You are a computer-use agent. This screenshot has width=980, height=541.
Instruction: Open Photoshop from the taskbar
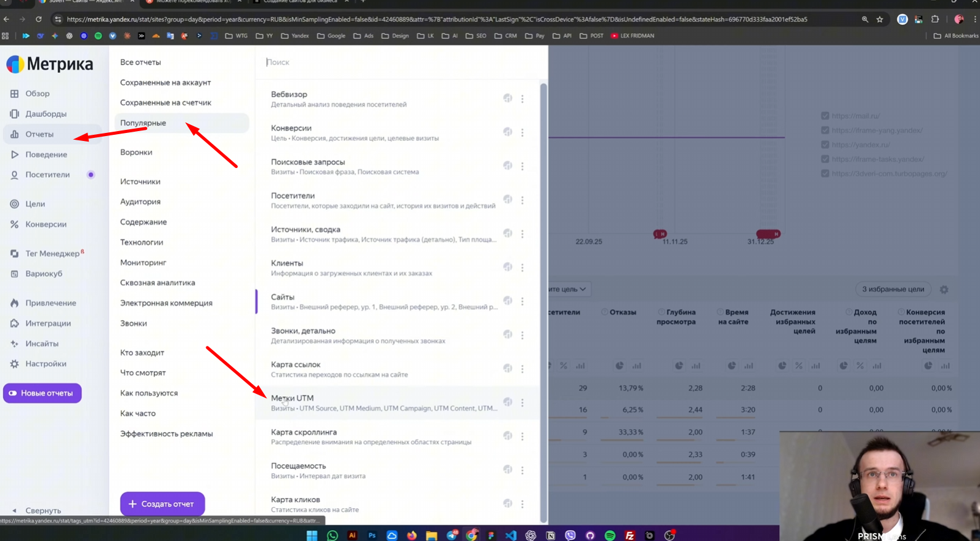pyautogui.click(x=371, y=535)
